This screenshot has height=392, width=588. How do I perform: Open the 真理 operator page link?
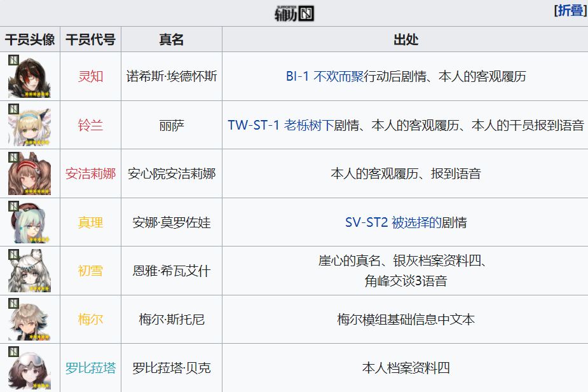point(90,222)
